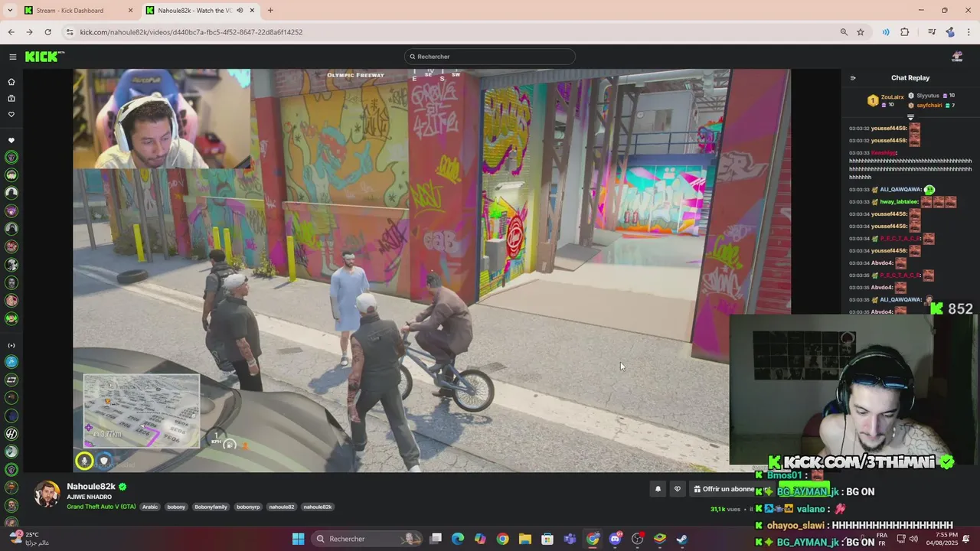This screenshot has height=551, width=980.
Task: Open Windows Start menu
Action: coord(299,539)
